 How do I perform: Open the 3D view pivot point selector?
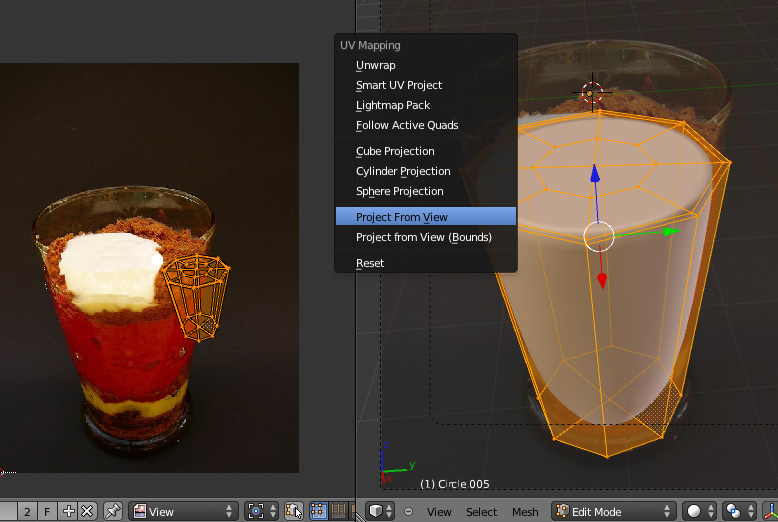[x=739, y=511]
